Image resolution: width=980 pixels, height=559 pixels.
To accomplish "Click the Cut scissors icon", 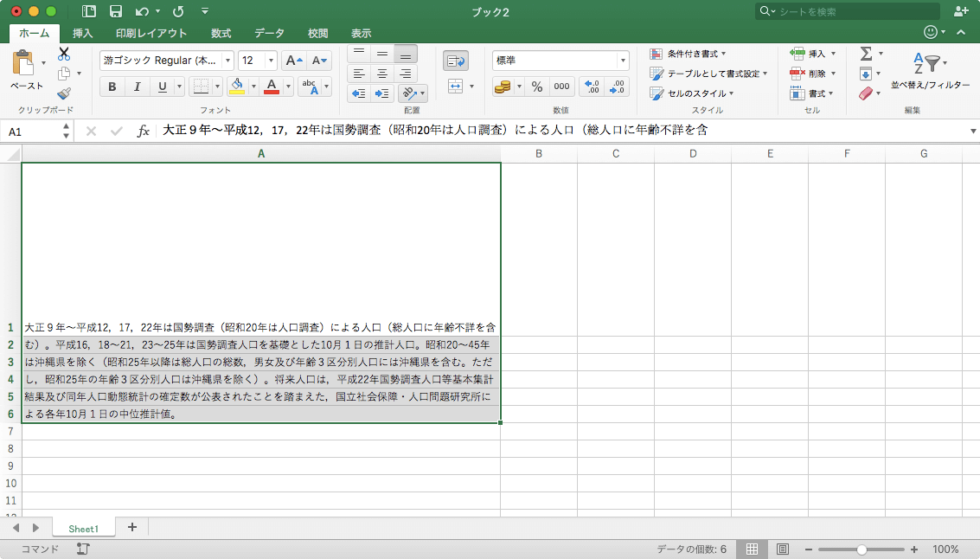I will (64, 54).
